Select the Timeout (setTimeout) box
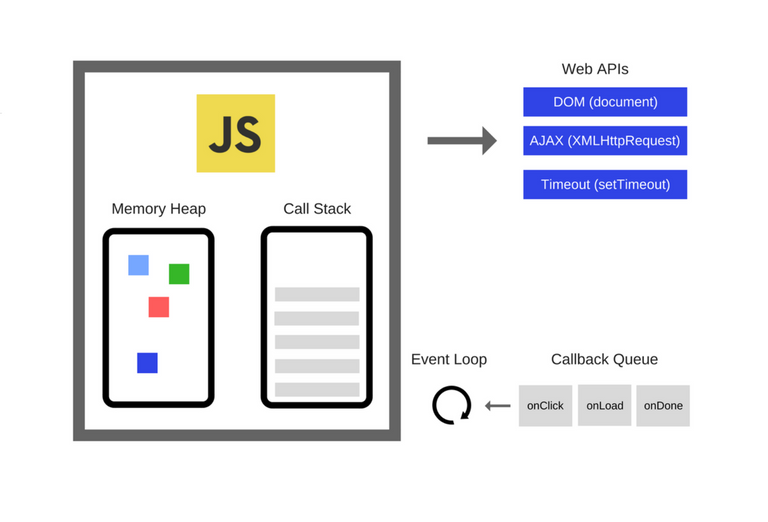Screen dimensions: 768x522 pos(605,185)
